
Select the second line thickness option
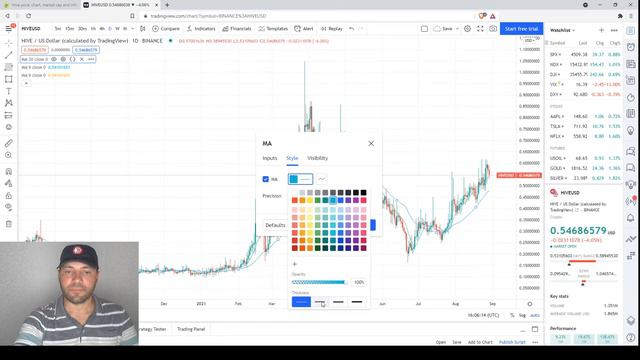coord(320,302)
